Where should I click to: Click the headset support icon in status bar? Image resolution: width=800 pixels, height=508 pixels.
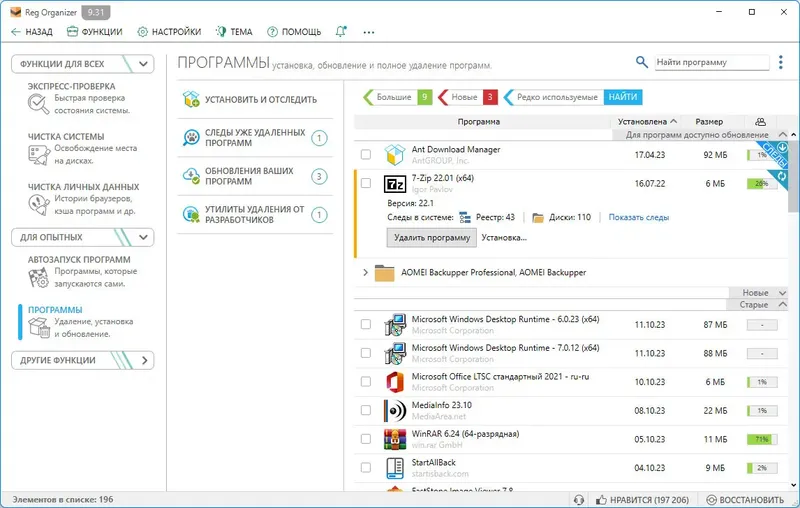(x=579, y=500)
